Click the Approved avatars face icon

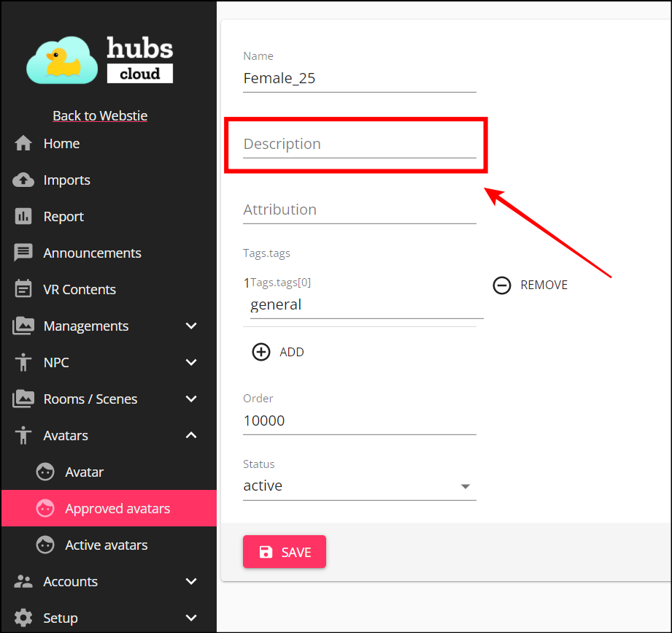tap(45, 508)
